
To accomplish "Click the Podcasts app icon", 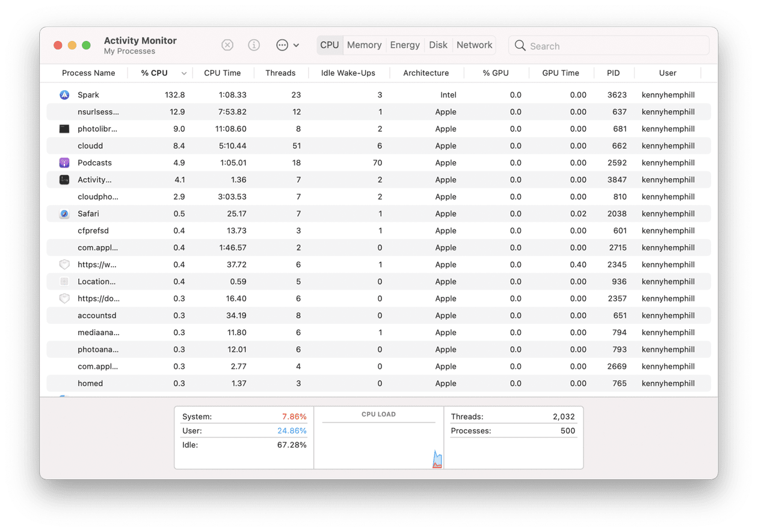I will 64,163.
